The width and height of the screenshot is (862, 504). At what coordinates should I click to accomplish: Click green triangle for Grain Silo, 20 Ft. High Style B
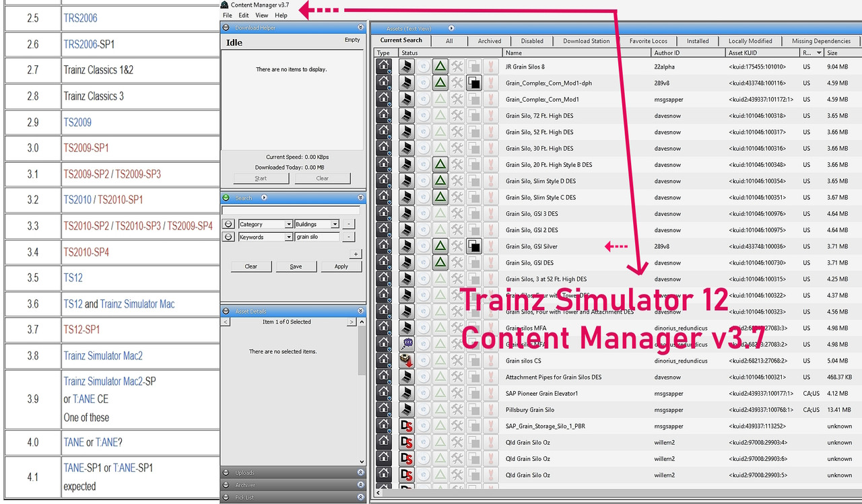[440, 164]
